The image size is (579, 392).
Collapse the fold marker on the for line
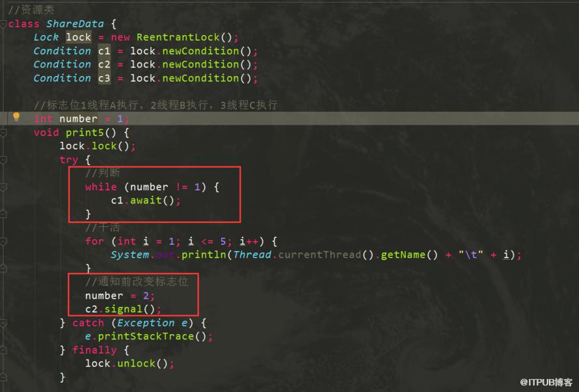3,242
